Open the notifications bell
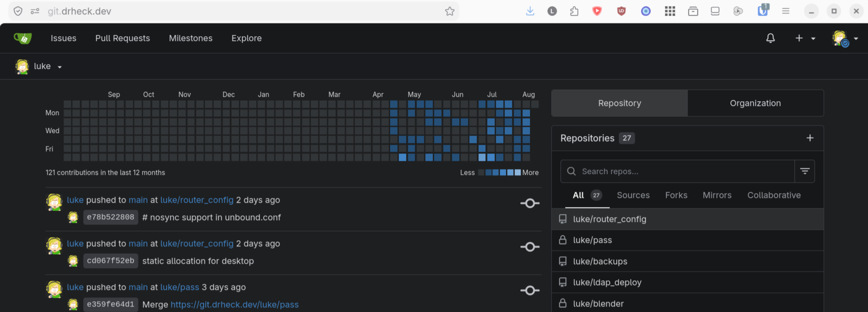This screenshot has width=868, height=312. [x=770, y=38]
